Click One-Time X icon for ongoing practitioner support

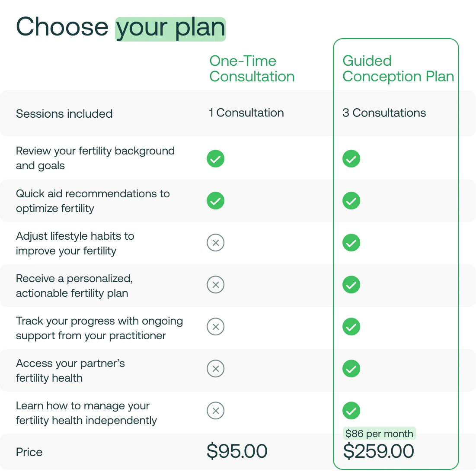coord(215,327)
